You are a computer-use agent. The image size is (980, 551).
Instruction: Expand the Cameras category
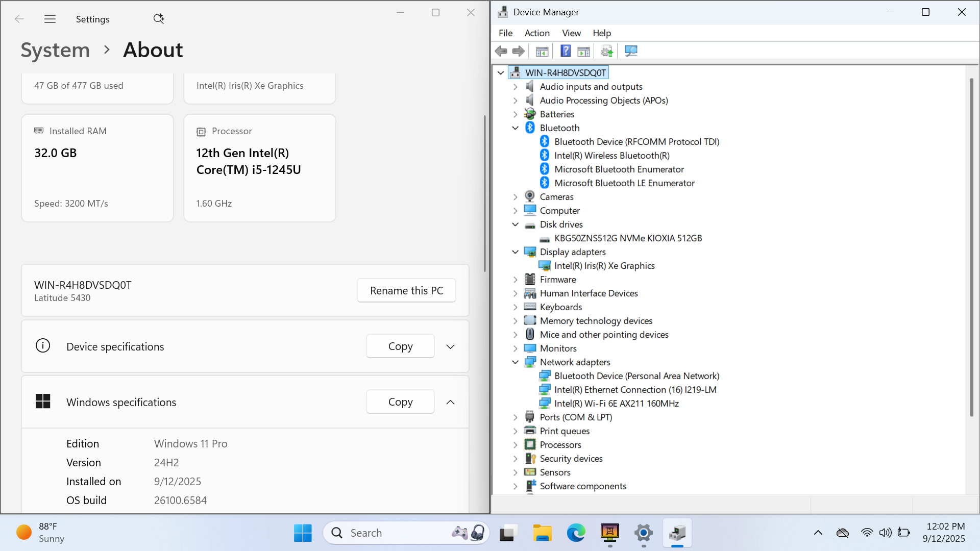(516, 197)
